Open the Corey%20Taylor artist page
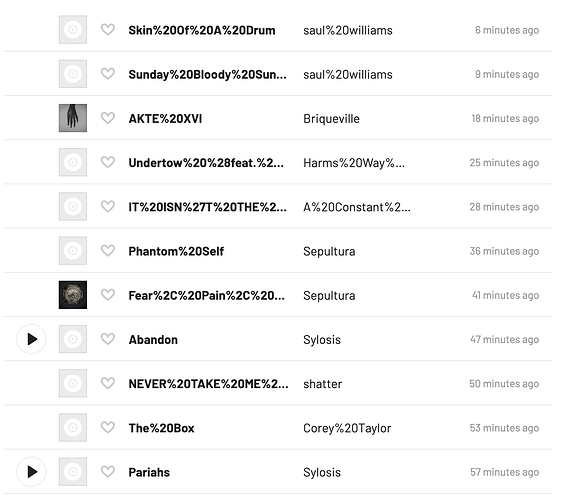This screenshot has width=583, height=500. [347, 428]
